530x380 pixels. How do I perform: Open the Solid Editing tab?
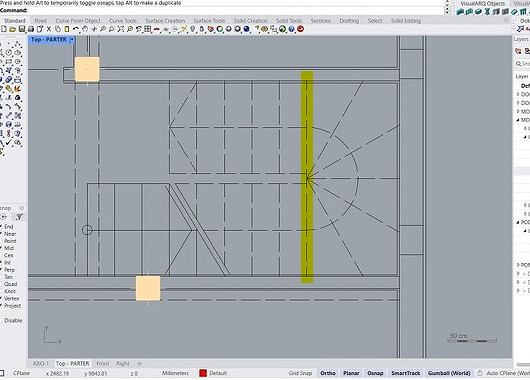pos(406,21)
